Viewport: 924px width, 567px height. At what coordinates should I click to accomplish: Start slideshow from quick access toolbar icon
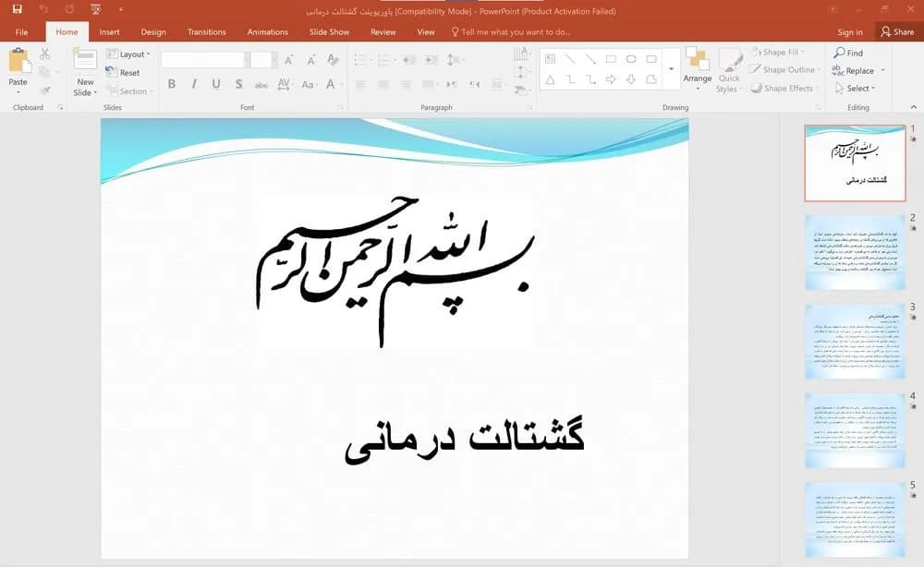click(95, 9)
